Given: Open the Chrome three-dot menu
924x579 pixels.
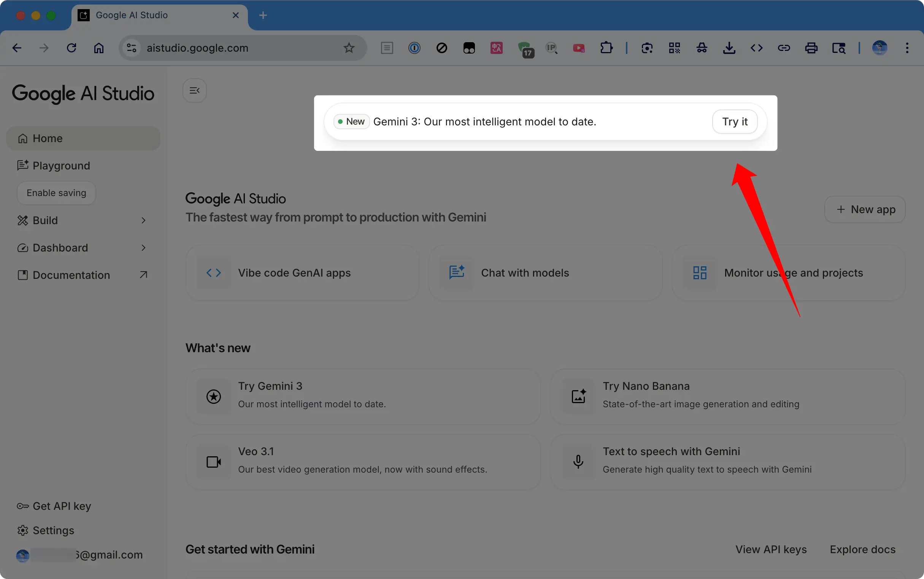Looking at the screenshot, I should pyautogui.click(x=907, y=48).
